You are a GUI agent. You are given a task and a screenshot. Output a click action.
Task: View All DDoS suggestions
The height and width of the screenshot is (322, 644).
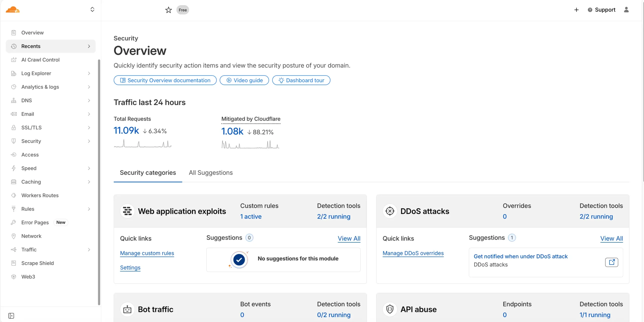point(612,239)
